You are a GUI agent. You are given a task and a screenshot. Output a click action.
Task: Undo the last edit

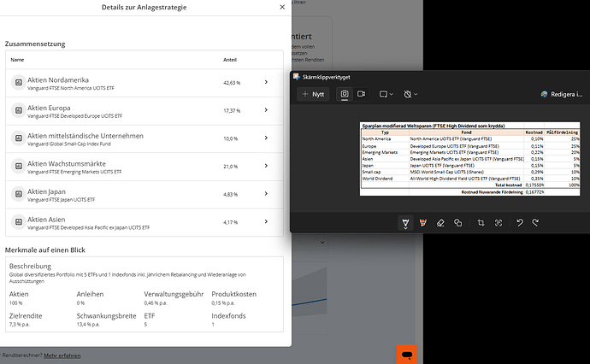pos(519,222)
